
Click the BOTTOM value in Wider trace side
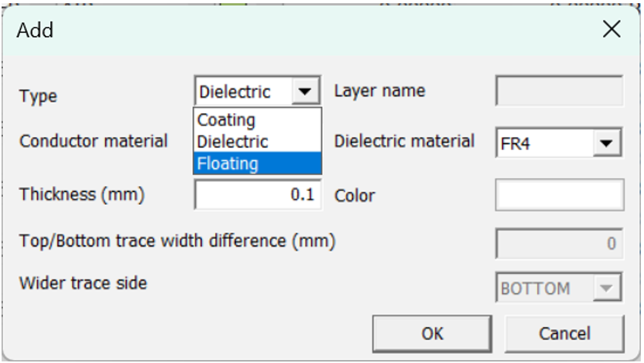pyautogui.click(x=535, y=288)
